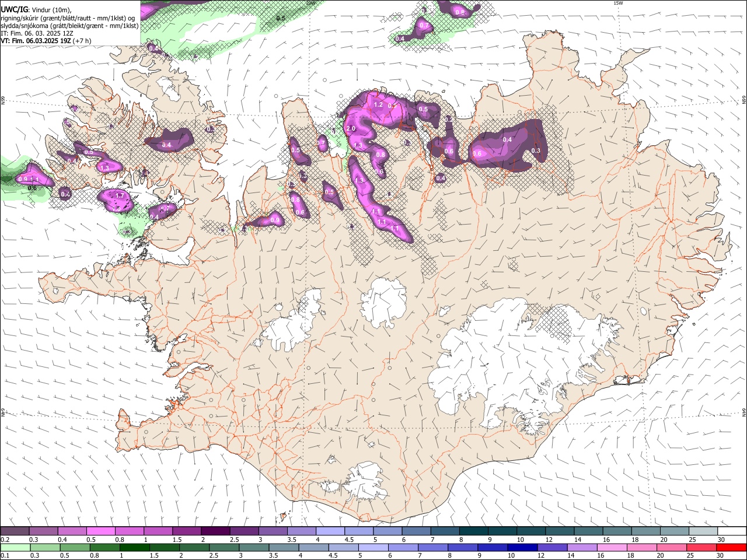747x560 pixels.
Task: Pick the darkest green swatch between 1 and 1.5 in the bottom legend row
Action: (135, 547)
